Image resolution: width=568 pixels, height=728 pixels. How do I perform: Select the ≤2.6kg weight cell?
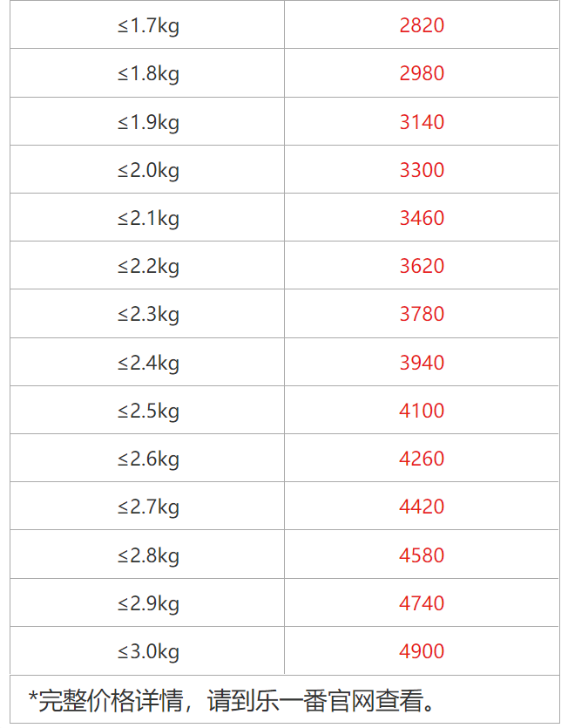148,459
